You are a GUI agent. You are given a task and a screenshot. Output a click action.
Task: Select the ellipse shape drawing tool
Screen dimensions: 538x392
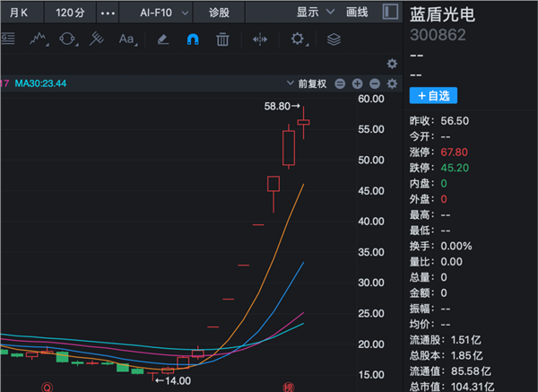pyautogui.click(x=67, y=39)
